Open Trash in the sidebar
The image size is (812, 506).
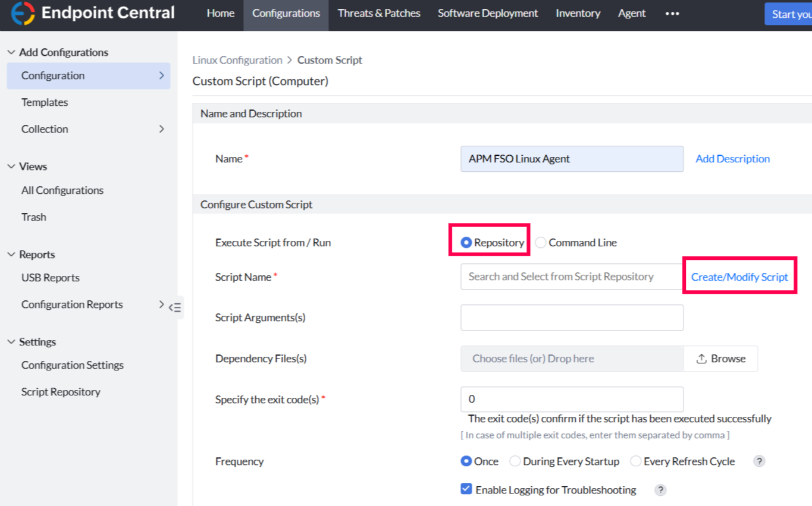pyautogui.click(x=34, y=217)
